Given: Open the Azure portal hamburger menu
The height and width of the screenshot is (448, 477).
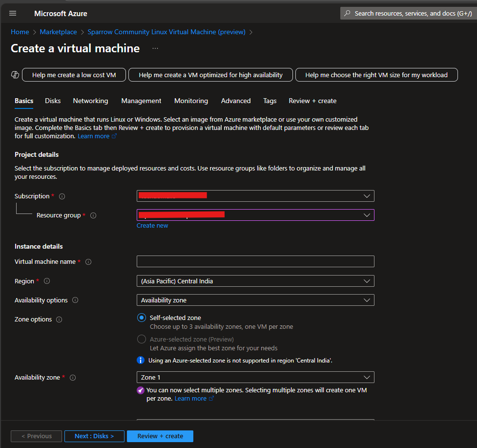Looking at the screenshot, I should coord(13,13).
